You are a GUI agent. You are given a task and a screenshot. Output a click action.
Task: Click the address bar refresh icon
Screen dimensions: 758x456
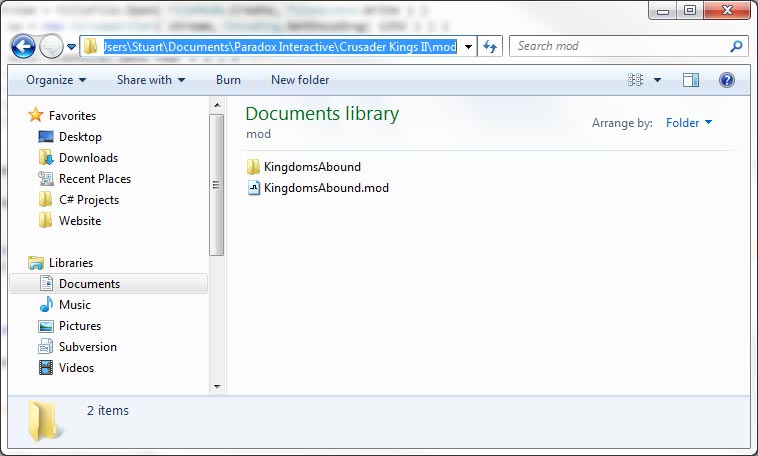[490, 47]
